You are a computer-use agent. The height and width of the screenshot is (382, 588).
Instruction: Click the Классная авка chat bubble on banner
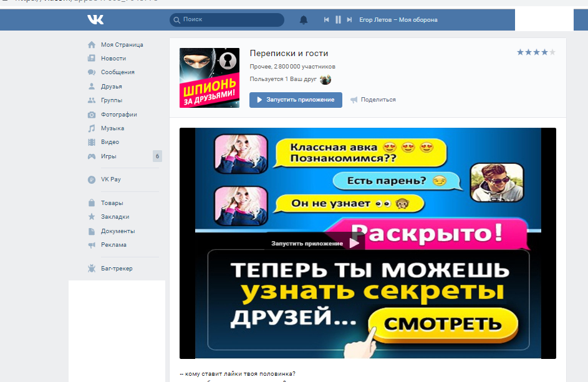click(360, 153)
